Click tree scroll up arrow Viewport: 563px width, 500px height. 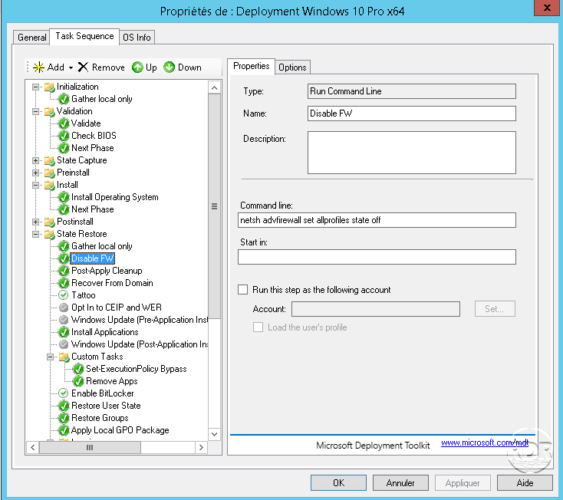click(214, 88)
